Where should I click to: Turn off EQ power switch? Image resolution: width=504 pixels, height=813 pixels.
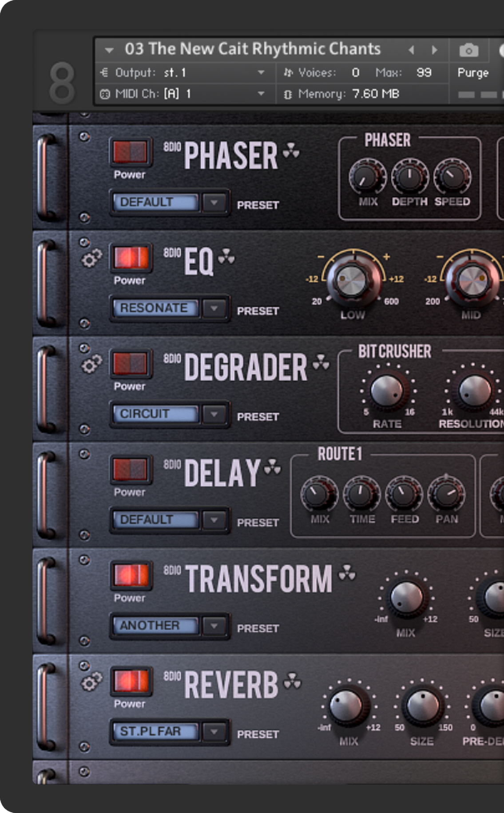(x=131, y=258)
